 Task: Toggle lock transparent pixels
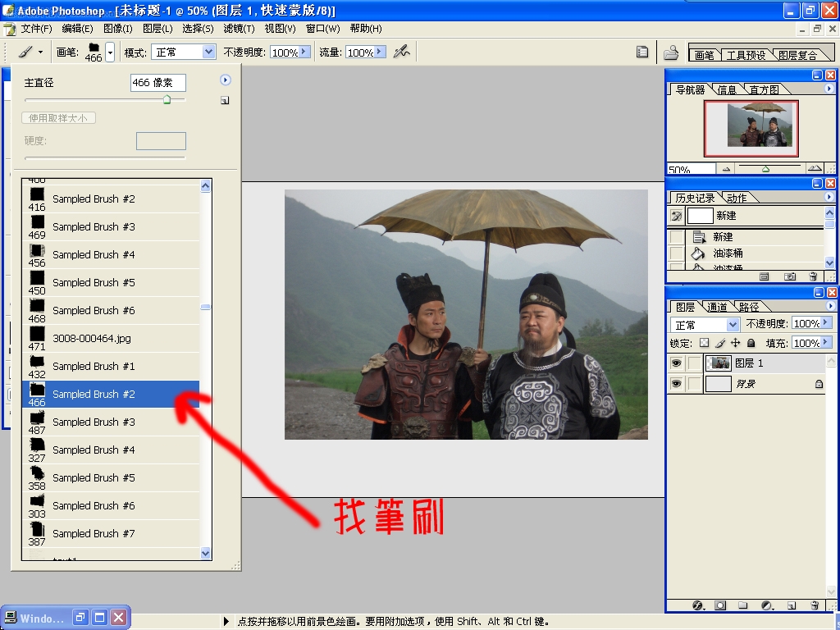(705, 343)
